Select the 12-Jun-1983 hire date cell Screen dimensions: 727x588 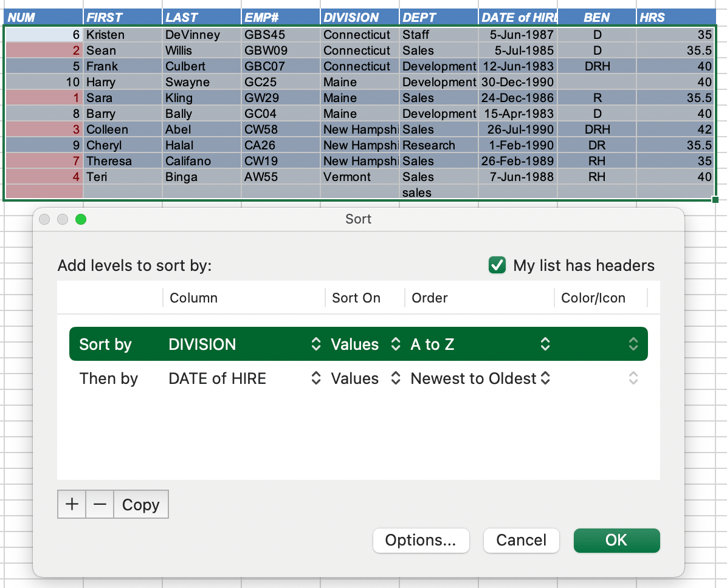(518, 66)
